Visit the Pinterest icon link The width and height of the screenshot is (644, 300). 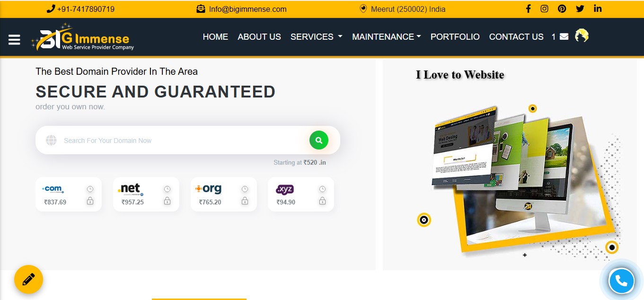coord(562,9)
